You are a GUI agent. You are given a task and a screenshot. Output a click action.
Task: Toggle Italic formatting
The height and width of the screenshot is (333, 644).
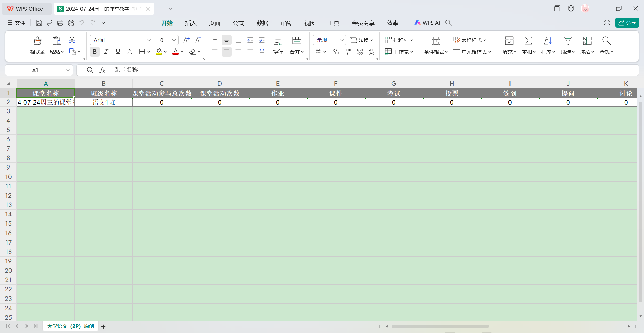[106, 52]
